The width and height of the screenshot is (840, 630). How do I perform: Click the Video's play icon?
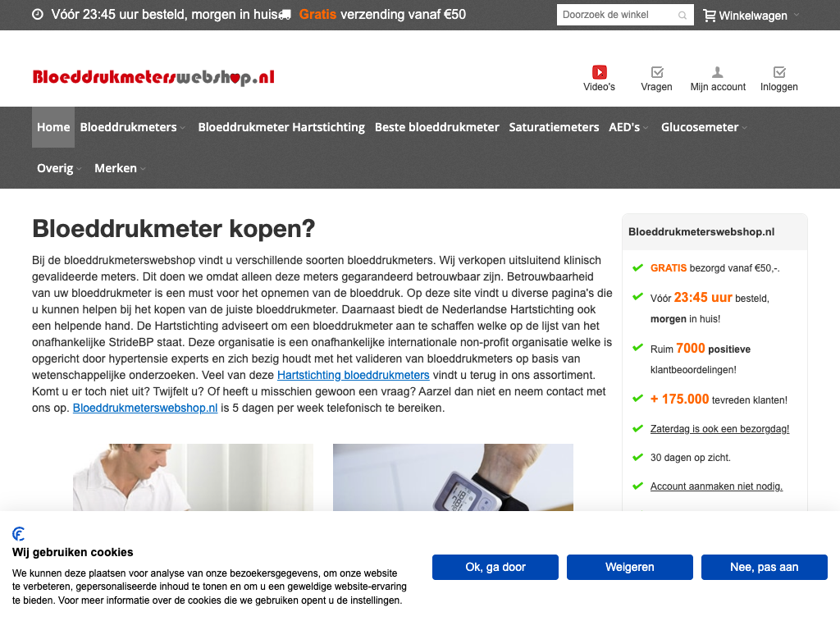pyautogui.click(x=599, y=72)
